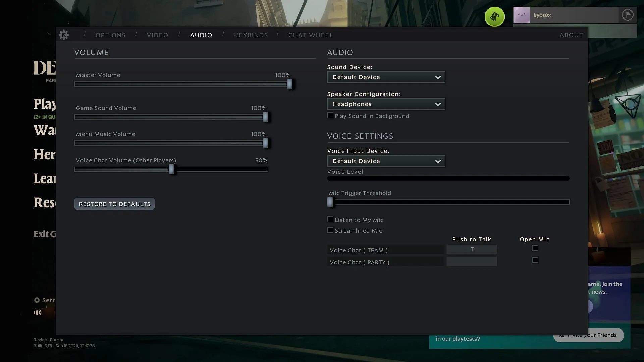
Task: Click Open Mic checkbox for Voice Chat TEAM
Action: (535, 248)
